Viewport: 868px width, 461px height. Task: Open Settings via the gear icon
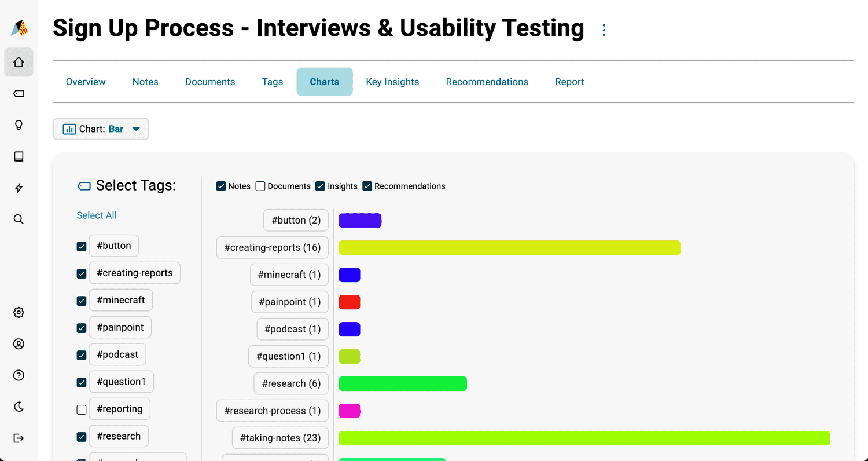click(x=19, y=312)
